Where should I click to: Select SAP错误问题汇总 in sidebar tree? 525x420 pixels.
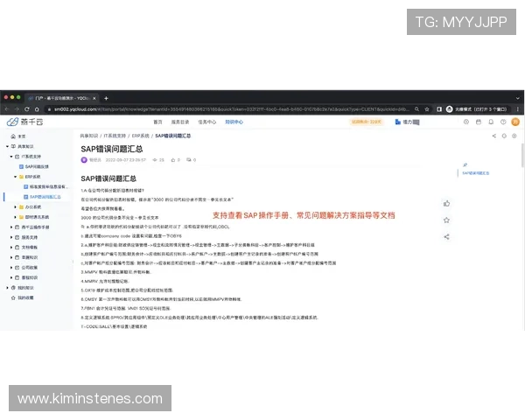tap(43, 197)
